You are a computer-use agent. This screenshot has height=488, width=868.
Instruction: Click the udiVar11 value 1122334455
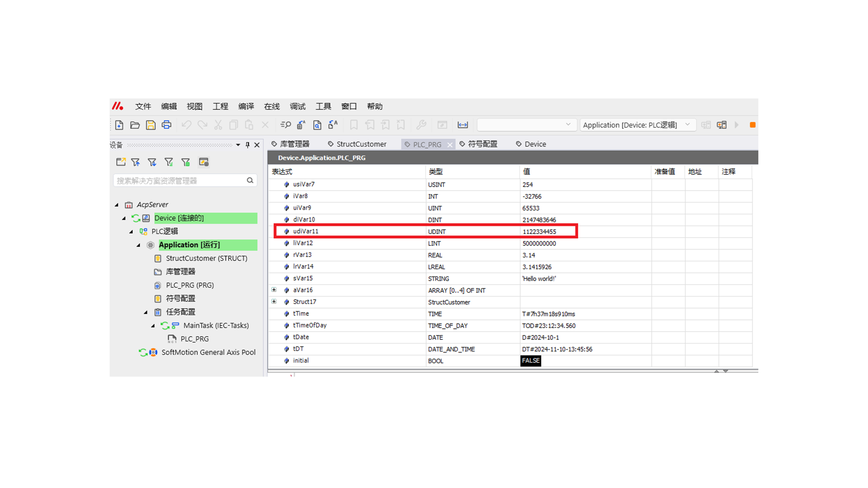click(539, 232)
